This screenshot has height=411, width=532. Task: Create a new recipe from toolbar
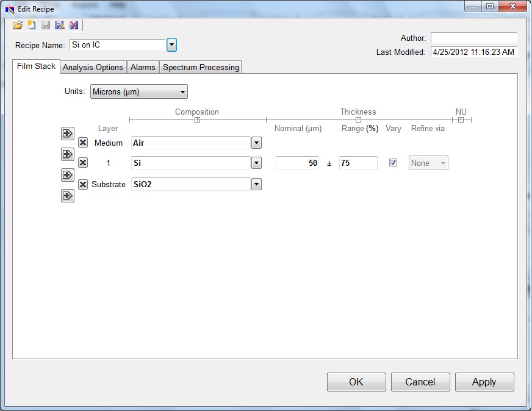(32, 25)
